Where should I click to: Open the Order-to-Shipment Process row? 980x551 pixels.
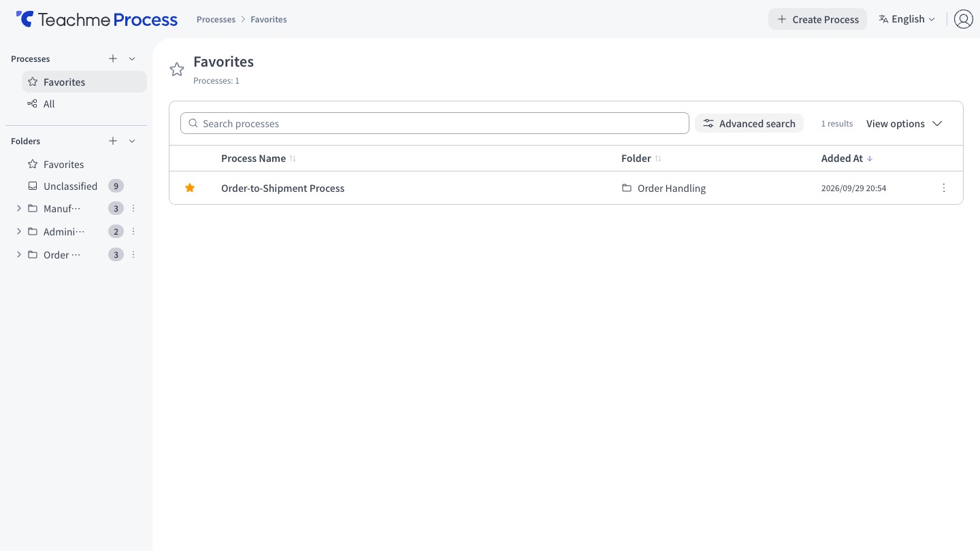[x=566, y=188]
